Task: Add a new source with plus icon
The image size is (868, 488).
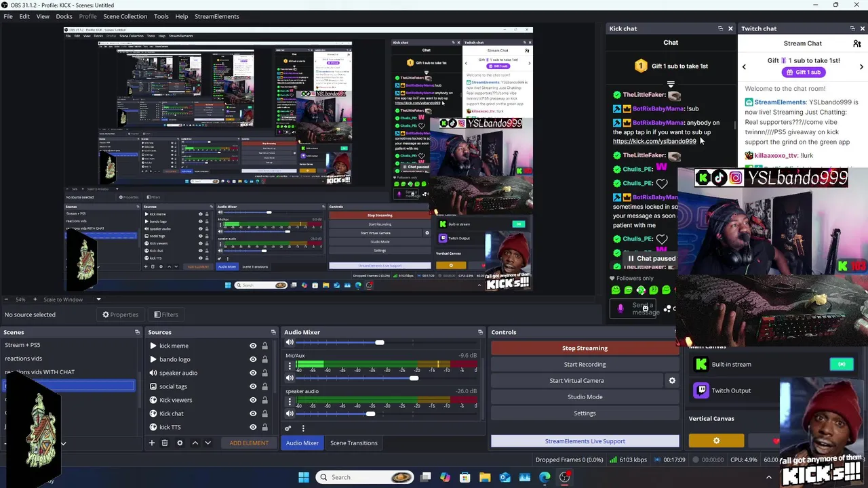Action: 152,443
